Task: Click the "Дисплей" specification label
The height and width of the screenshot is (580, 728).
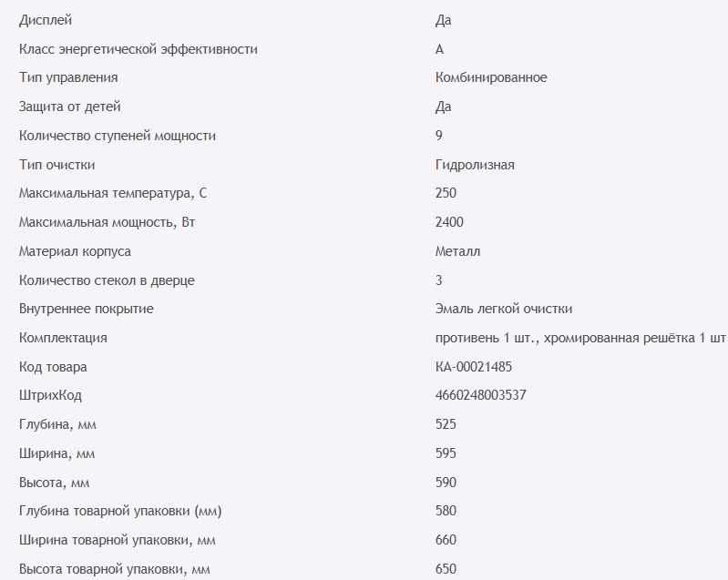Action: [x=45, y=20]
